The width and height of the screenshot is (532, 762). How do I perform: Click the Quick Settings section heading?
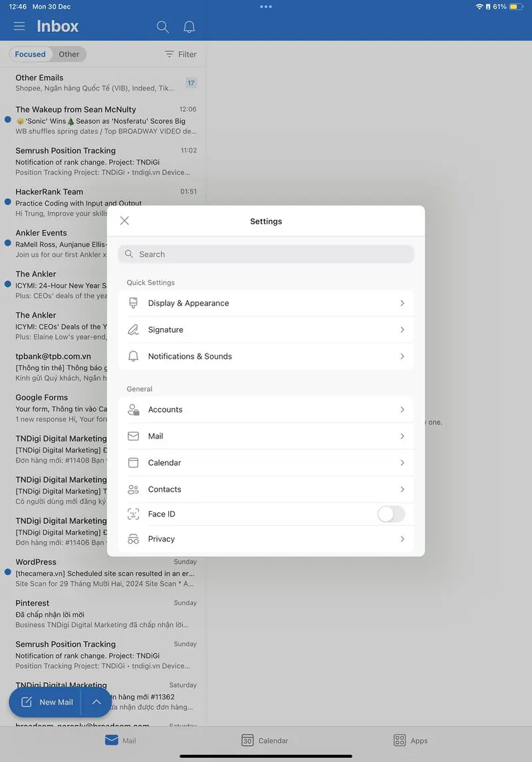point(150,282)
